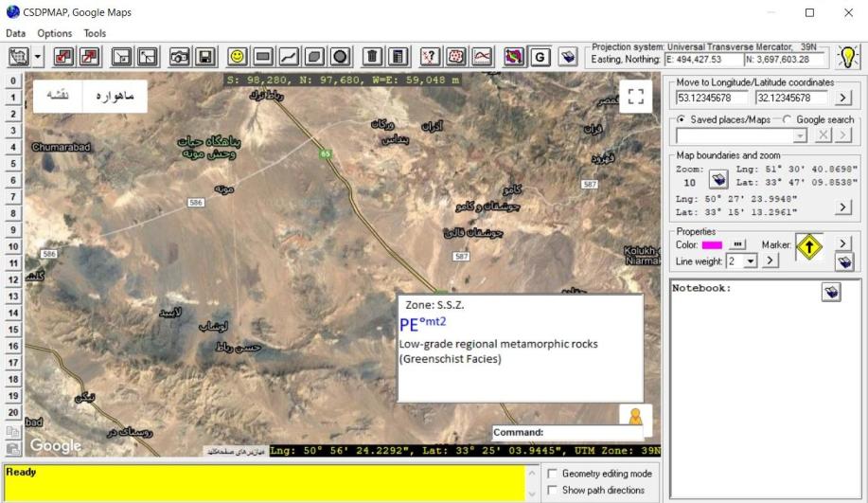Click the book icon in the toolbar
Viewport: 868px width, 503px height.
point(567,57)
